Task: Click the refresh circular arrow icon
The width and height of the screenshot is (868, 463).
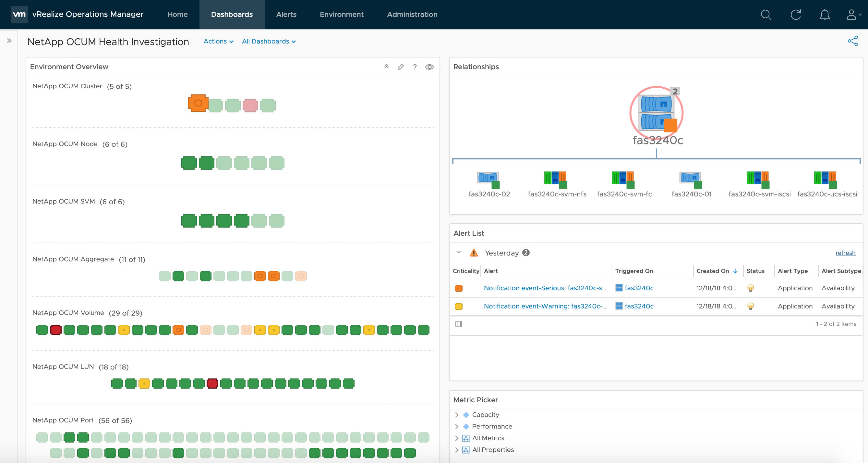Action: click(x=796, y=15)
